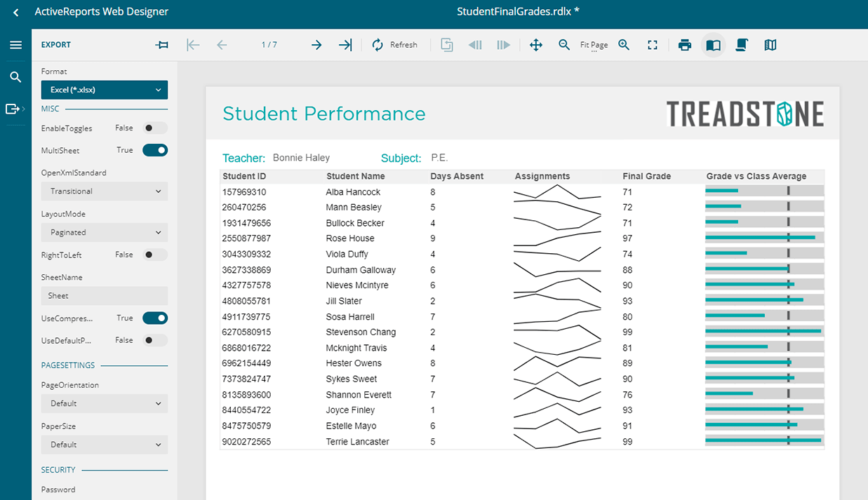The height and width of the screenshot is (500, 868).
Task: Toggle EnableToggles switch
Action: coord(155,128)
